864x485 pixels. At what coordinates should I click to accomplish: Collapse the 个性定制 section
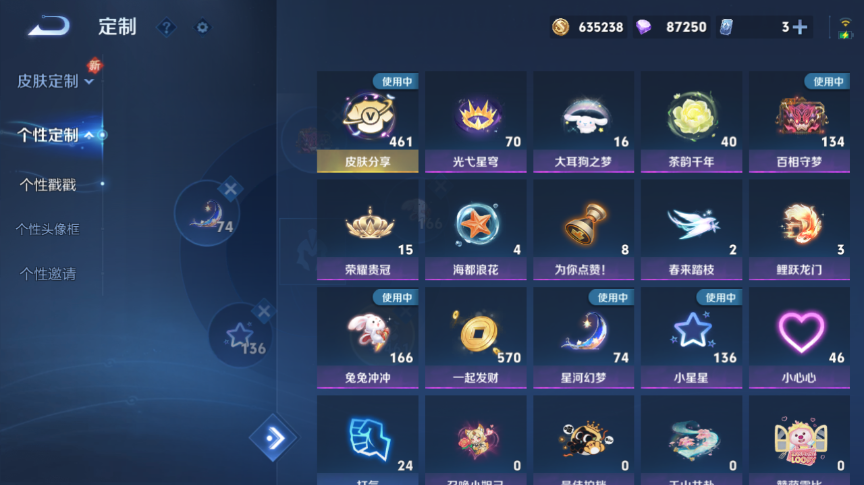click(55, 135)
